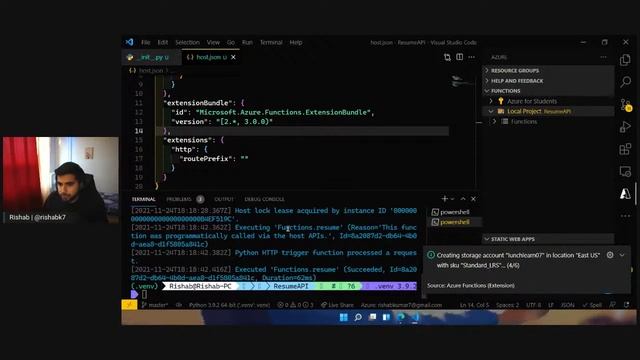Split the editor to the right

[x=460, y=57]
